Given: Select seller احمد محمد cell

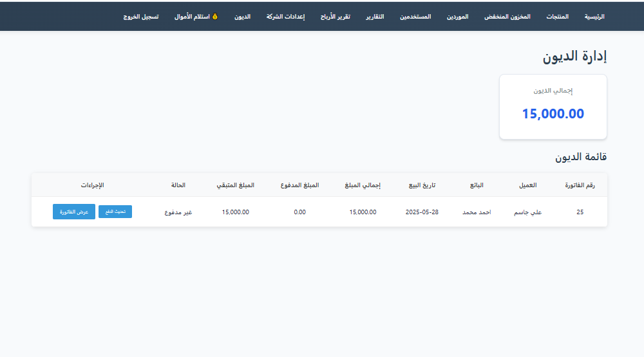Looking at the screenshot, I should click(x=477, y=212).
